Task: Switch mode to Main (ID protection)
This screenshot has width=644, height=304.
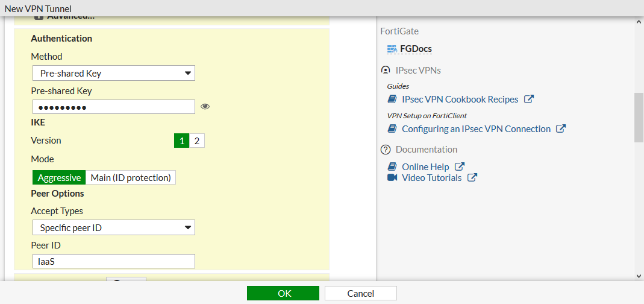Action: click(x=131, y=178)
